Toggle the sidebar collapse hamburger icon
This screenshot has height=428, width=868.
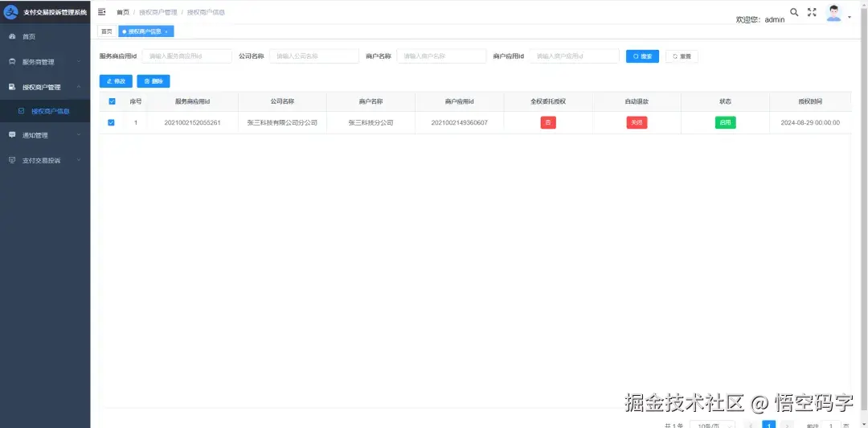tap(102, 11)
